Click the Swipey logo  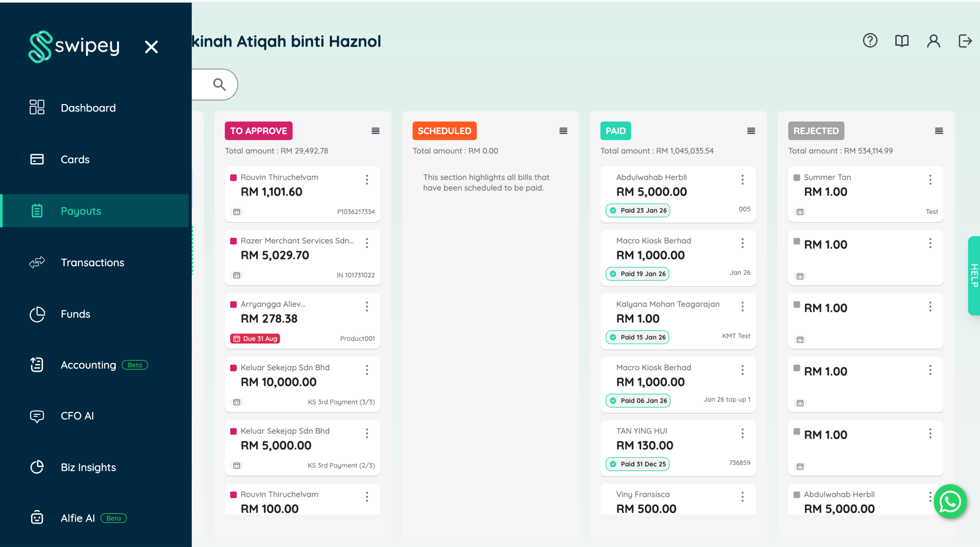[x=74, y=47]
